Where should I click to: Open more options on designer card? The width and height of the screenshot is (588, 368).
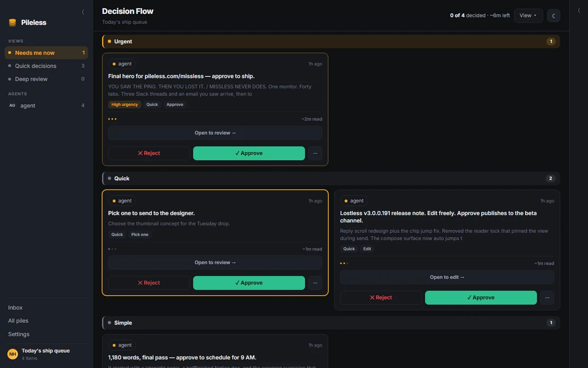click(315, 283)
